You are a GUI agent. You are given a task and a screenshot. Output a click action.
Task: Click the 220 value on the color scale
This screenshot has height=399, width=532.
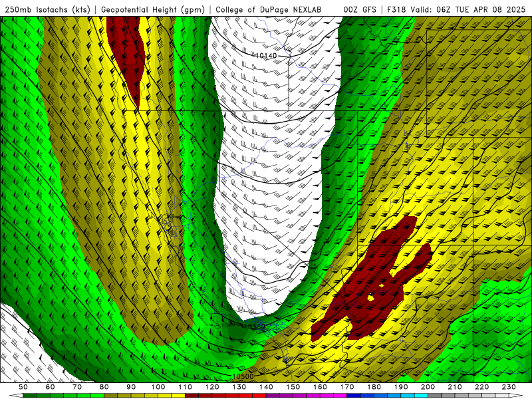[481, 387]
